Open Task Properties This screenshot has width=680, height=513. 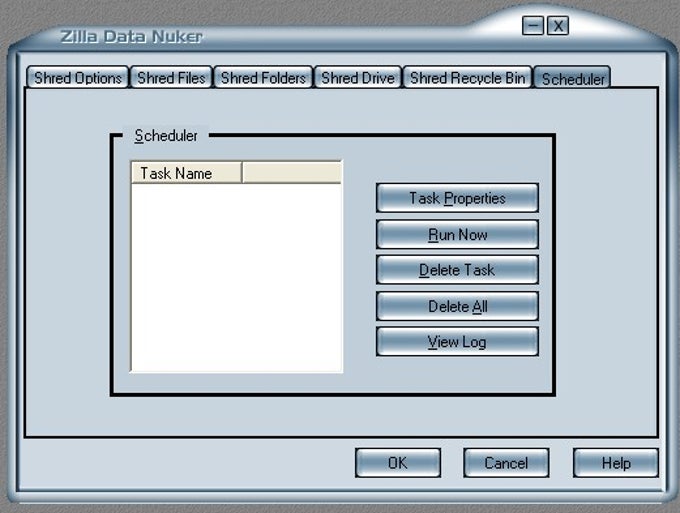point(458,198)
